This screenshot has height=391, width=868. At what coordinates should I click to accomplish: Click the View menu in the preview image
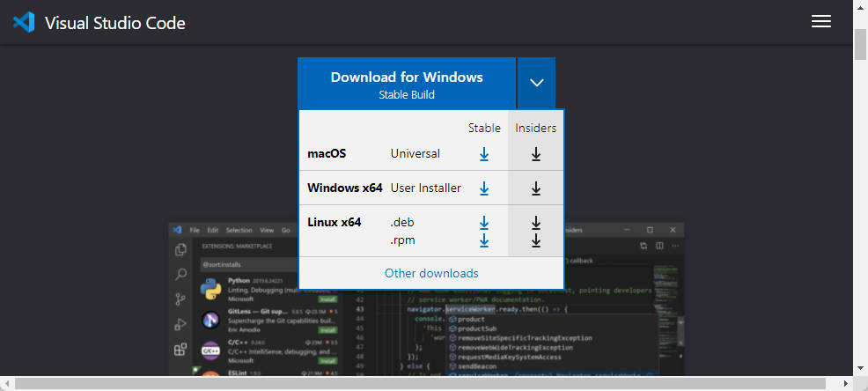coord(267,230)
